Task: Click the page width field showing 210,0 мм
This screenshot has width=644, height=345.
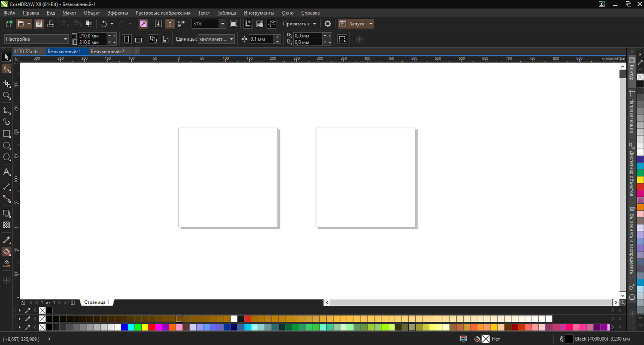Action: click(92, 36)
